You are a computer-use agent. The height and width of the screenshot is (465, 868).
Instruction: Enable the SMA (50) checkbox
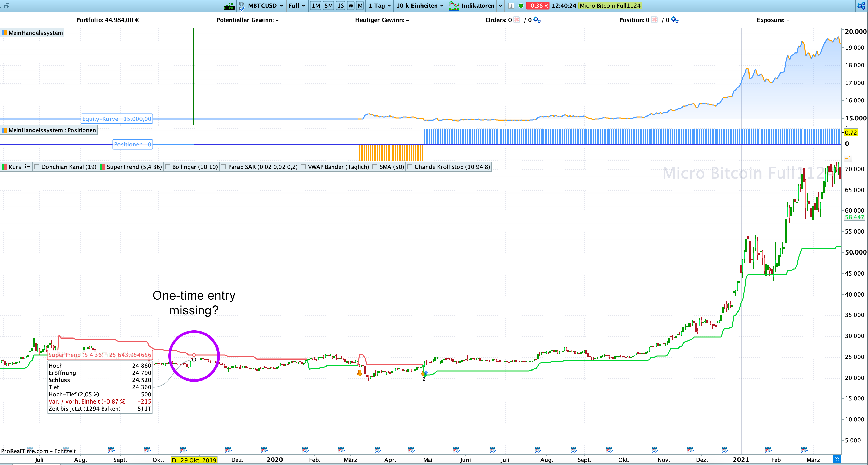click(x=375, y=167)
